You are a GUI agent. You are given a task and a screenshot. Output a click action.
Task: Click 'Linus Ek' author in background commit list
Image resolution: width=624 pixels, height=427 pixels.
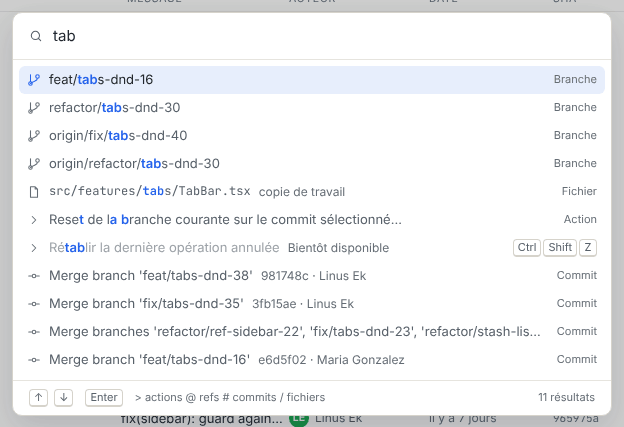click(338, 419)
